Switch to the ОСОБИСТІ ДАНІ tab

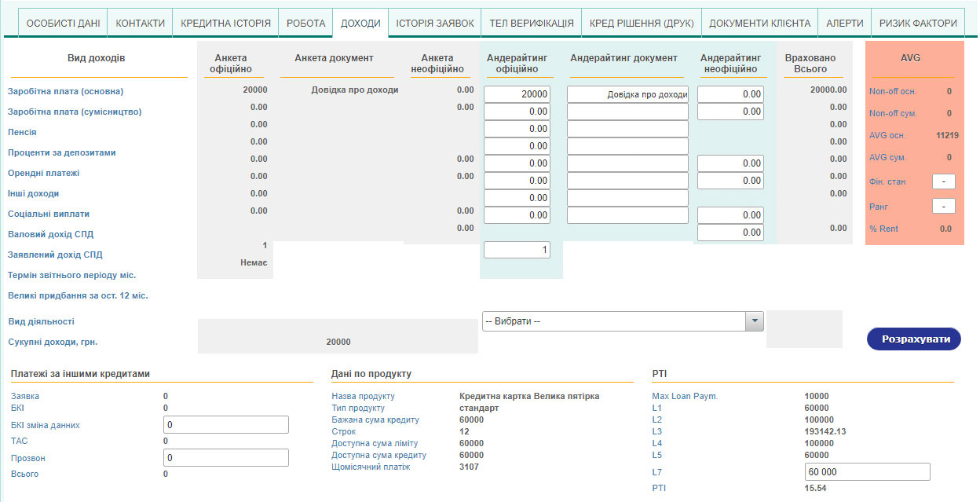pyautogui.click(x=63, y=23)
